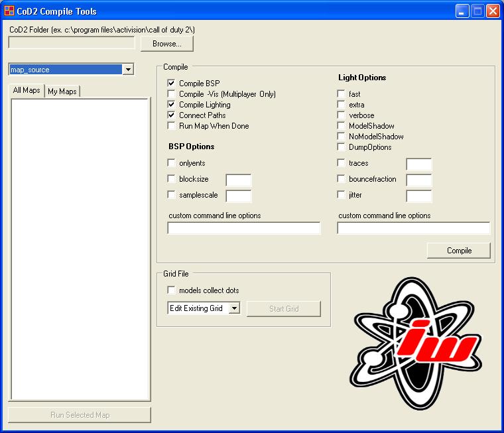Viewport: 504px width, 433px height.
Task: Focus the CoD2 Folder path field
Action: pyautogui.click(x=72, y=42)
